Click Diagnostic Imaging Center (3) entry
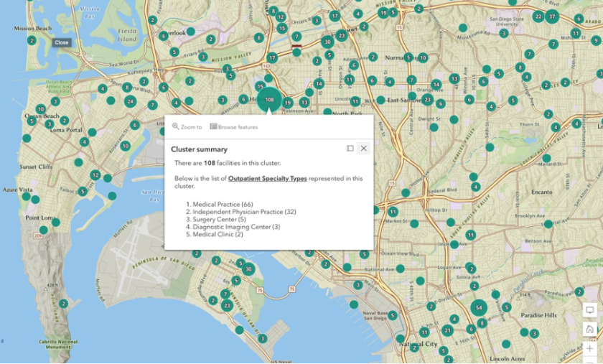This screenshot has width=603, height=364. [236, 227]
